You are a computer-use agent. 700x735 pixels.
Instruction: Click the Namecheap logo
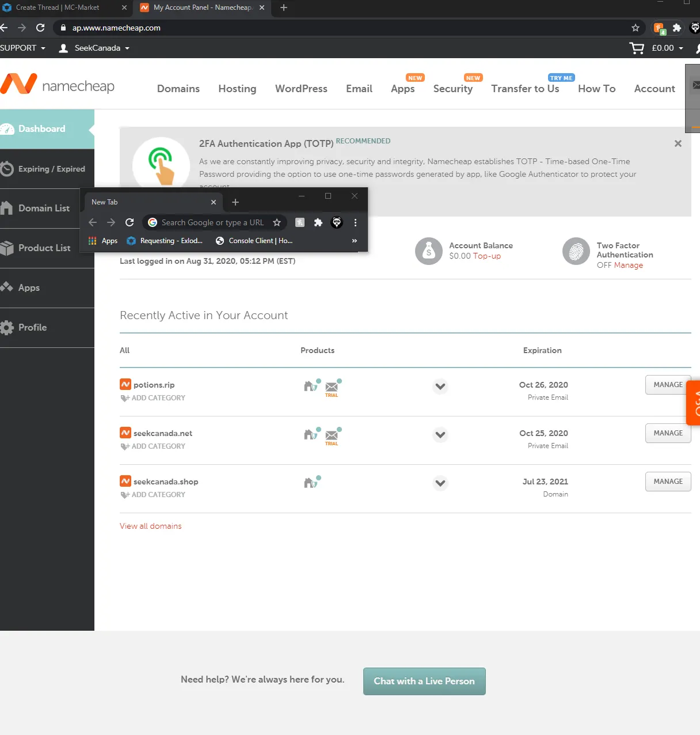(x=58, y=84)
